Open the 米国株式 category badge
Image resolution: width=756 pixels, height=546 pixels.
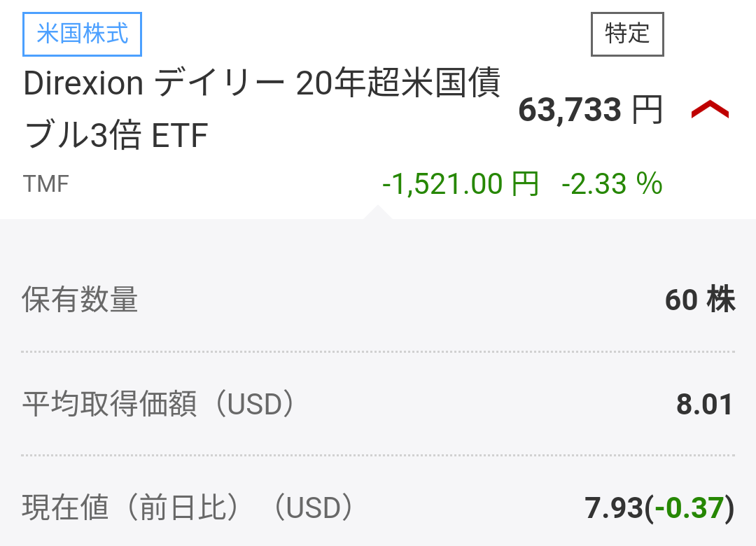82,33
